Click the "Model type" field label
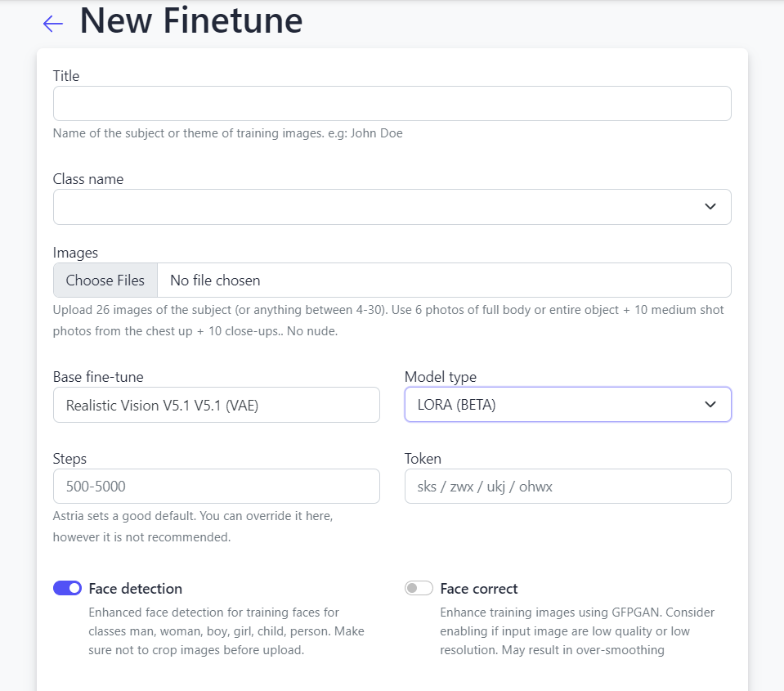This screenshot has height=691, width=784. [440, 377]
